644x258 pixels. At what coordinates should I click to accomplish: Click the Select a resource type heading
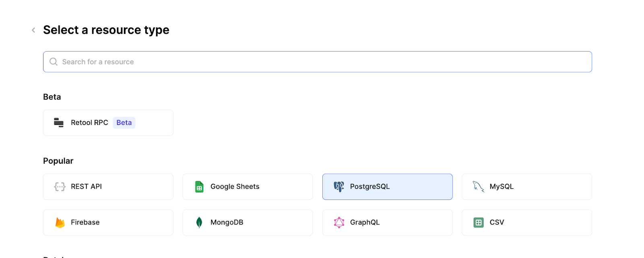point(106,30)
